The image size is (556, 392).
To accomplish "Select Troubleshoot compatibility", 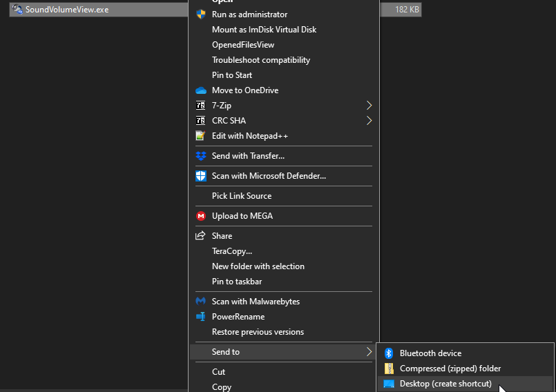I will click(x=260, y=60).
